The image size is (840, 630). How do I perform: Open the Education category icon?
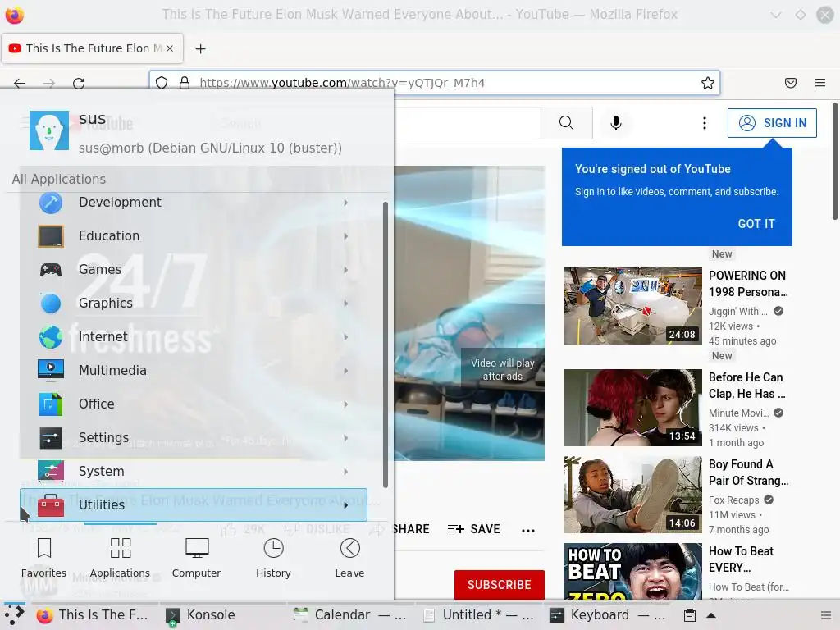51,236
